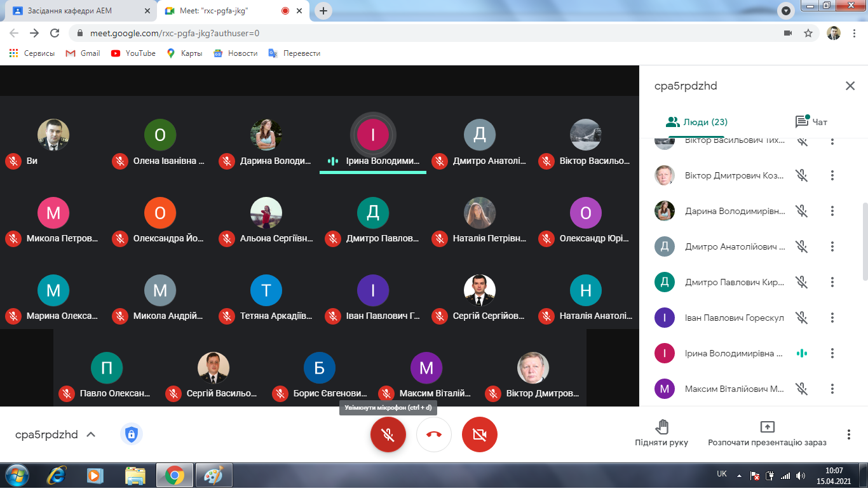Reload the Meet page

(x=55, y=33)
